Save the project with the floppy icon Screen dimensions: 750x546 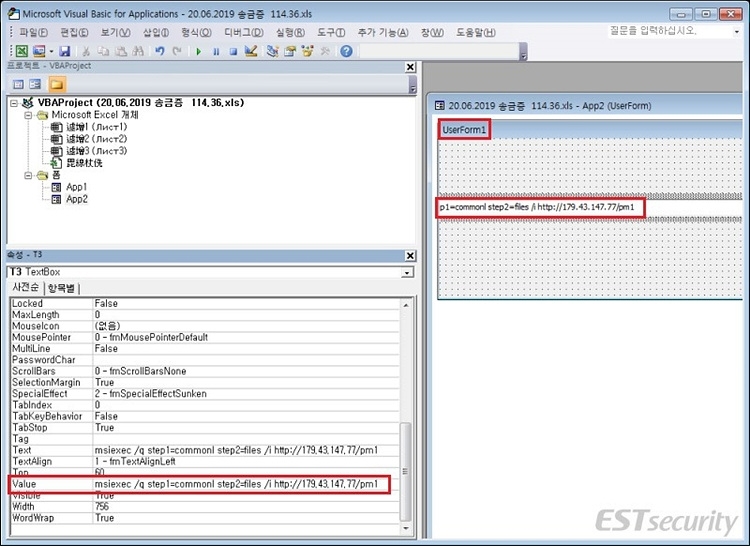(x=65, y=51)
